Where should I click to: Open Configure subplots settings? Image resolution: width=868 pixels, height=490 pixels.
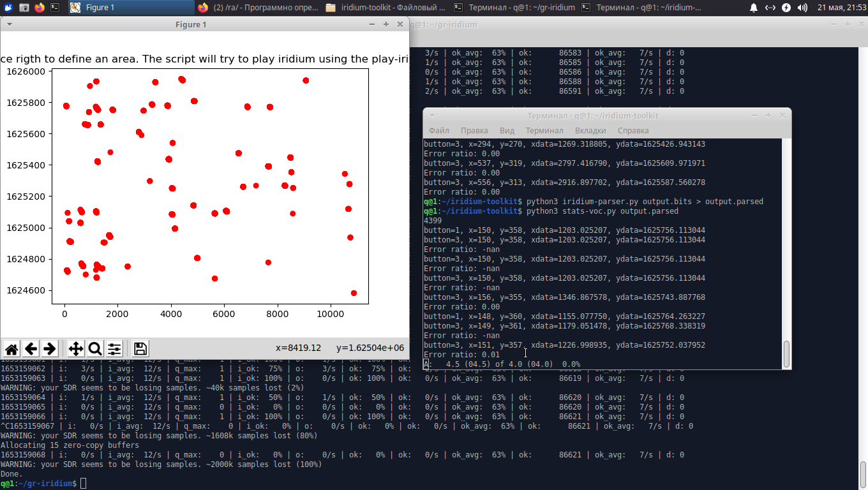[x=114, y=348]
